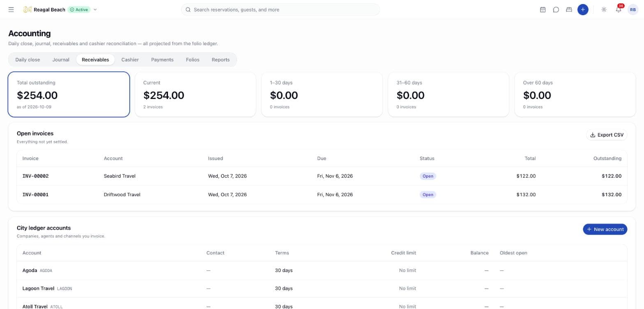Select the 1–30 days aging card
This screenshot has height=309, width=644.
[322, 94]
